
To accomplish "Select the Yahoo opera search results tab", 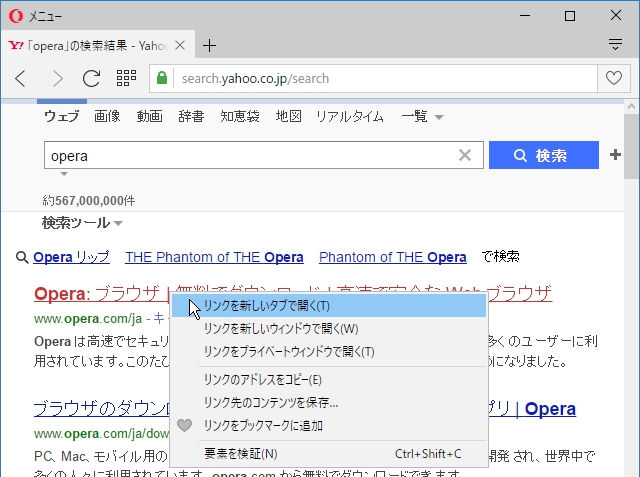I will click(98, 45).
